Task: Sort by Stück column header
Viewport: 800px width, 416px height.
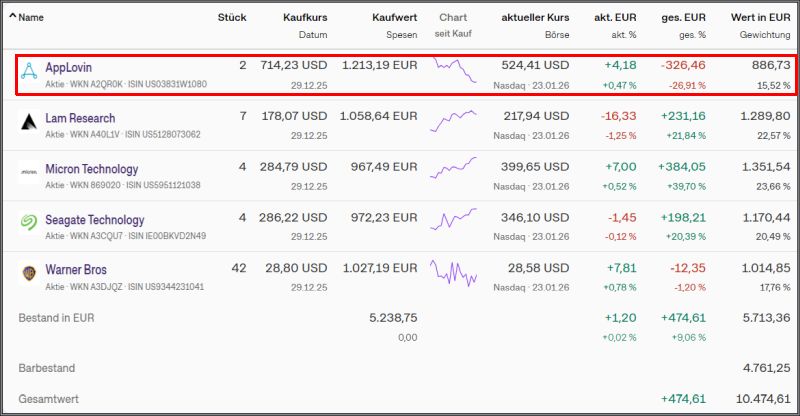Action: pos(231,17)
